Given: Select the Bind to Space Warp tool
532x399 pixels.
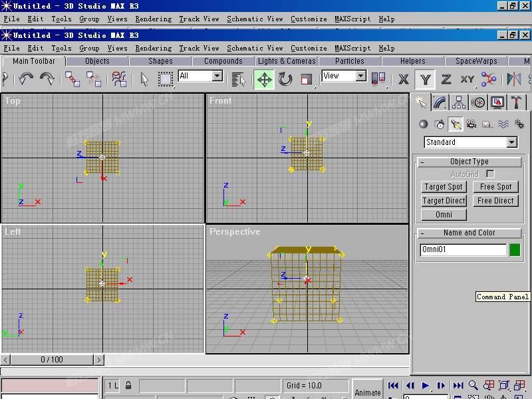Looking at the screenshot, I should [x=119, y=78].
